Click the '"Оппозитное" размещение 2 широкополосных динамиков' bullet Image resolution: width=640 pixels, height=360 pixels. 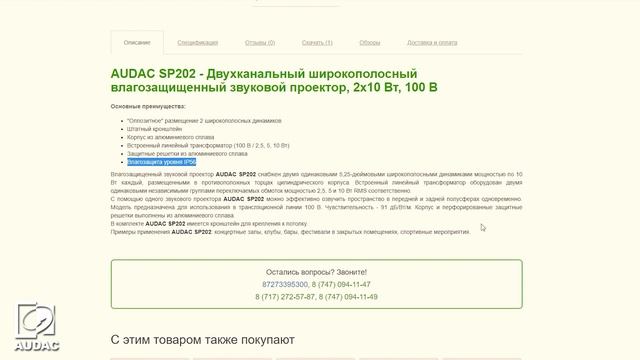pyautogui.click(x=204, y=121)
